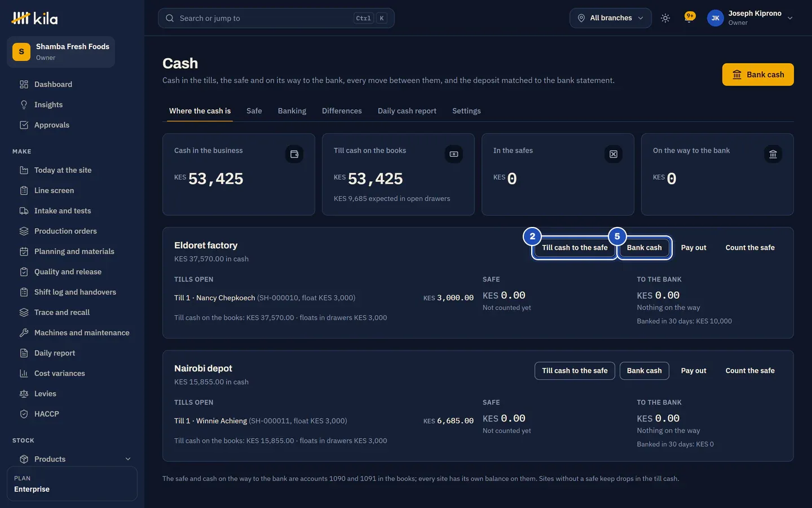812x508 pixels.
Task: Open the All branches dropdown
Action: pos(611,18)
